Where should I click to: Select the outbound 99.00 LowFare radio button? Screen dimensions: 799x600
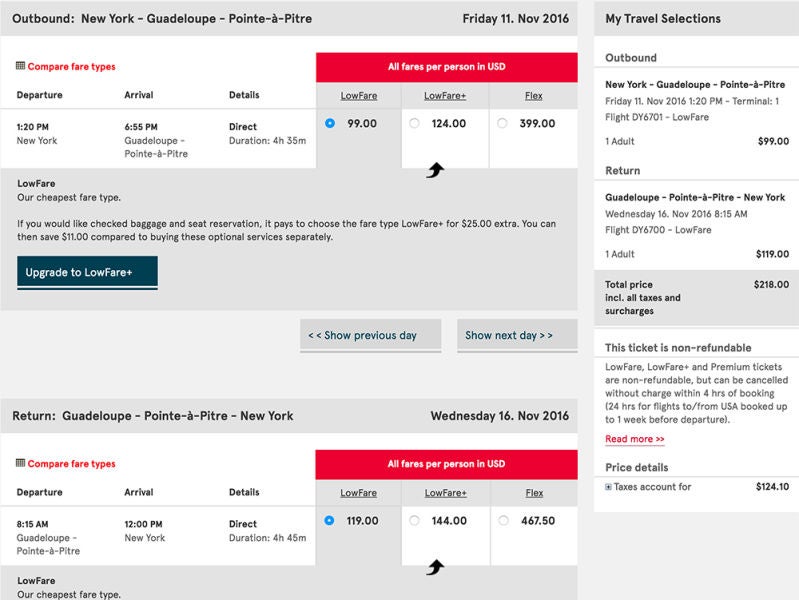330,123
